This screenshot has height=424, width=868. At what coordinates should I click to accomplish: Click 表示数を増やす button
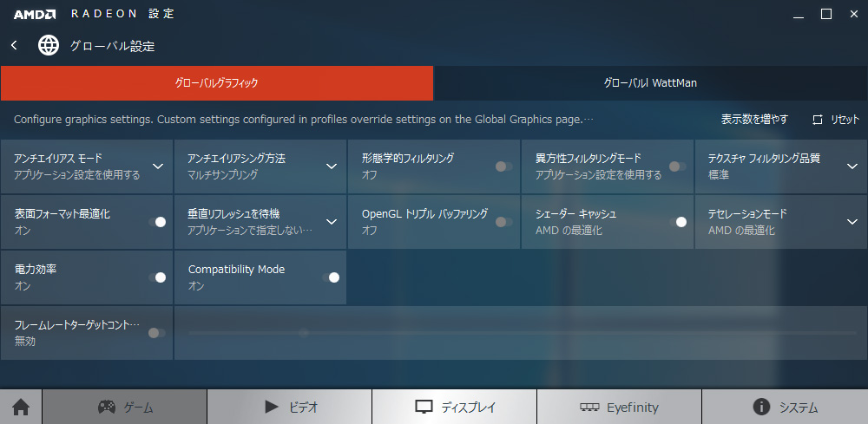[x=754, y=120]
